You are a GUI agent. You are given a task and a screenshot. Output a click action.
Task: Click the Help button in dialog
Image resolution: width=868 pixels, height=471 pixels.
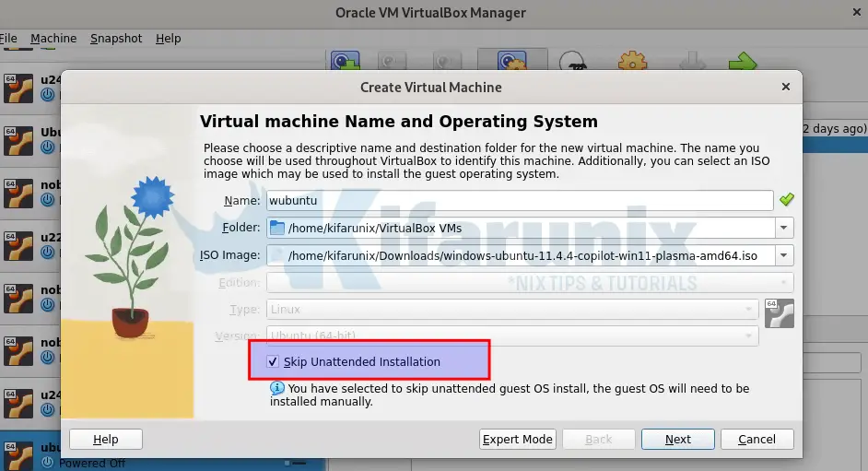[x=106, y=439]
